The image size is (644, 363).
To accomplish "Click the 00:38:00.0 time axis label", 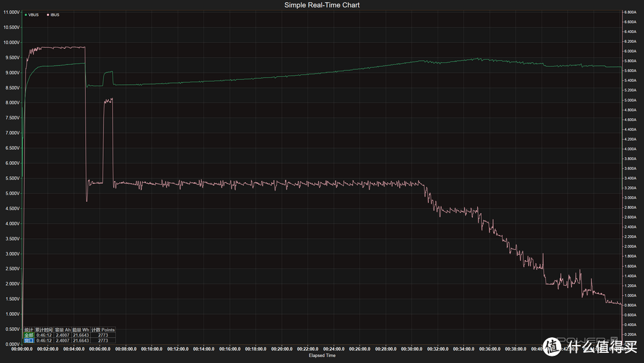I will [x=515, y=349].
